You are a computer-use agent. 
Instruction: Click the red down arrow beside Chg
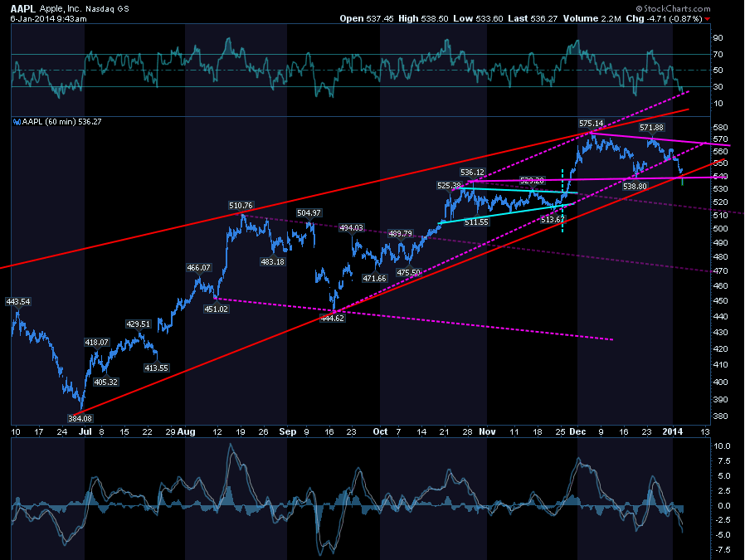pyautogui.click(x=708, y=19)
